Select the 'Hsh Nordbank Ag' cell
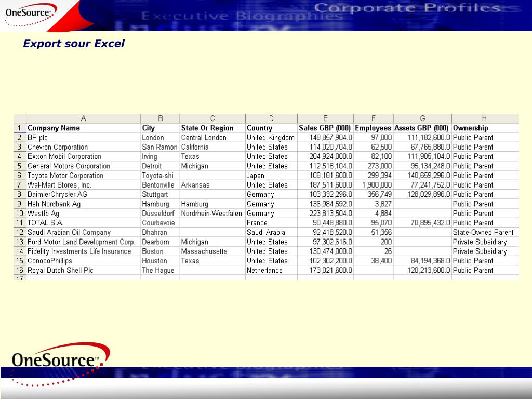The image size is (532, 399). pos(84,204)
